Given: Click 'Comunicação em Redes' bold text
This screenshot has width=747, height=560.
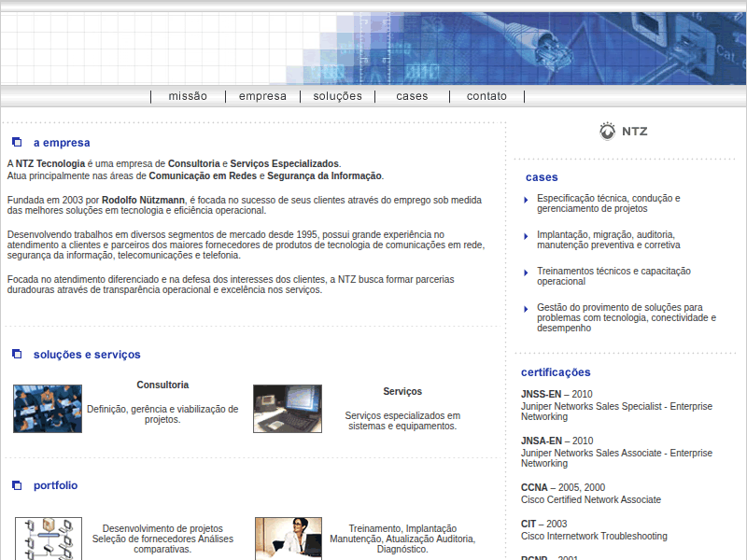Looking at the screenshot, I should pos(203,175).
